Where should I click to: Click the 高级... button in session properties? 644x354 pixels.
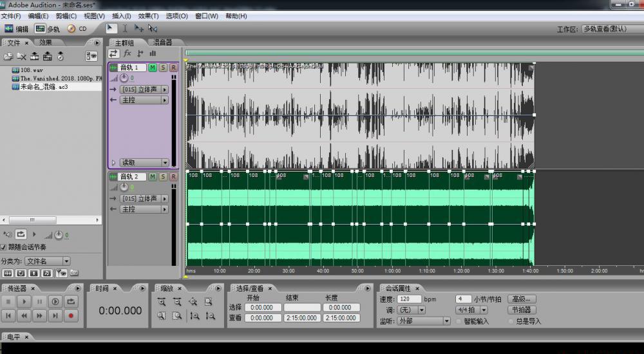click(522, 299)
